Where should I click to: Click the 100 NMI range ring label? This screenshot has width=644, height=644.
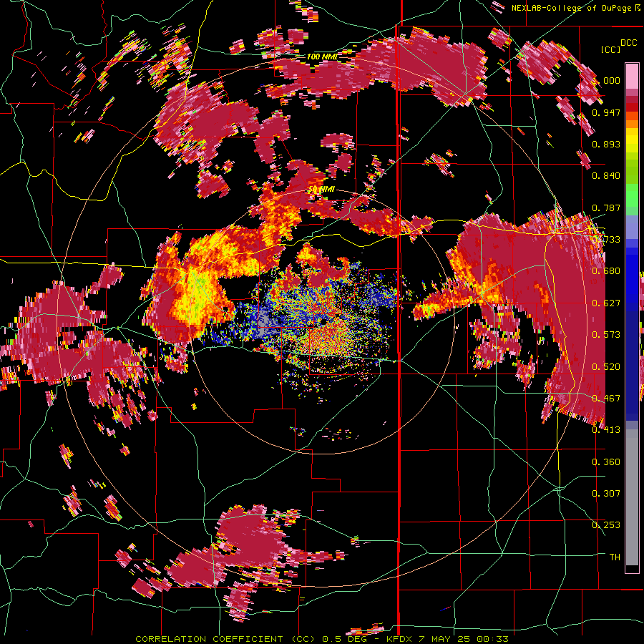point(322,57)
